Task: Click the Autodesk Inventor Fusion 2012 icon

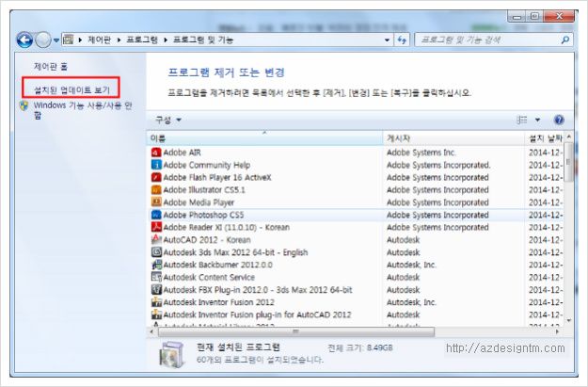Action: pyautogui.click(x=156, y=302)
